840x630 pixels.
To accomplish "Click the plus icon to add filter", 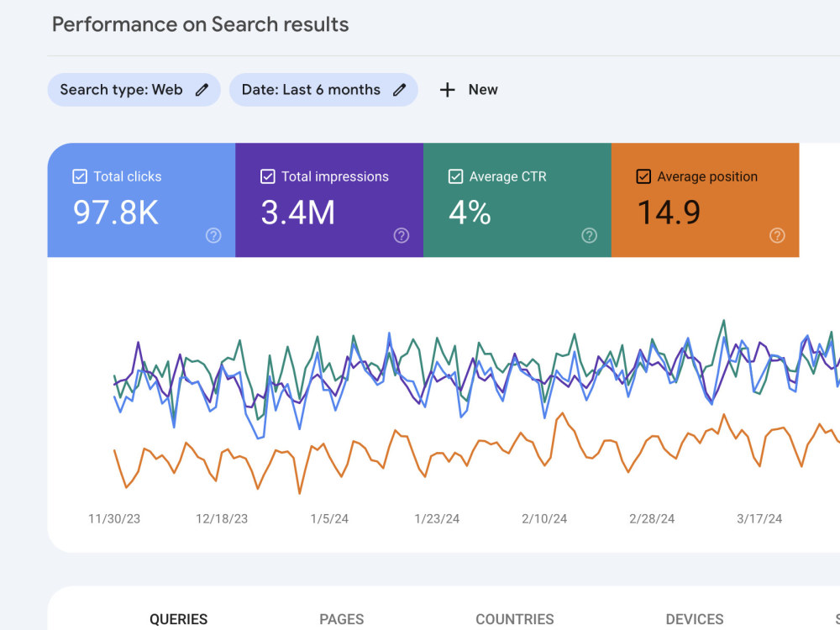I will click(448, 90).
